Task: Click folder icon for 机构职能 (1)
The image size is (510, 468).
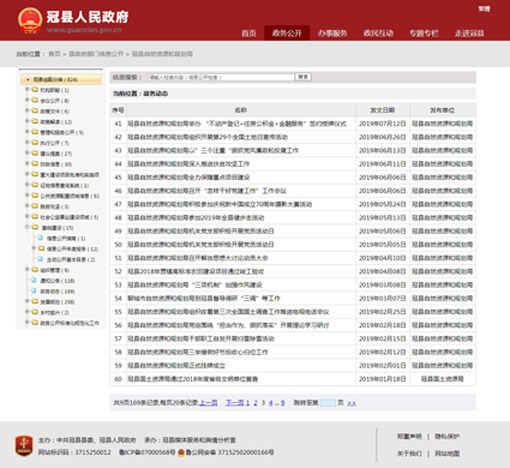Action: pos(35,90)
